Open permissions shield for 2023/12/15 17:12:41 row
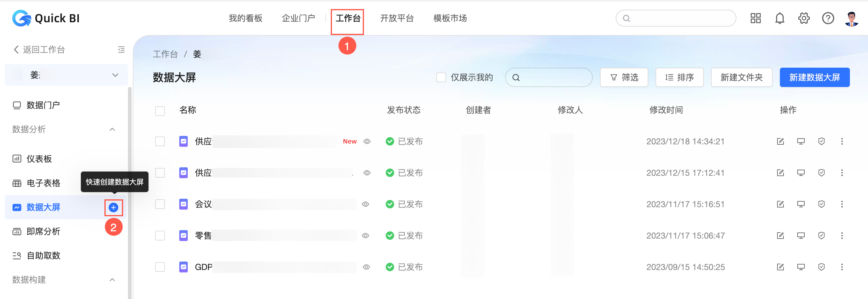The image size is (868, 299). click(822, 173)
